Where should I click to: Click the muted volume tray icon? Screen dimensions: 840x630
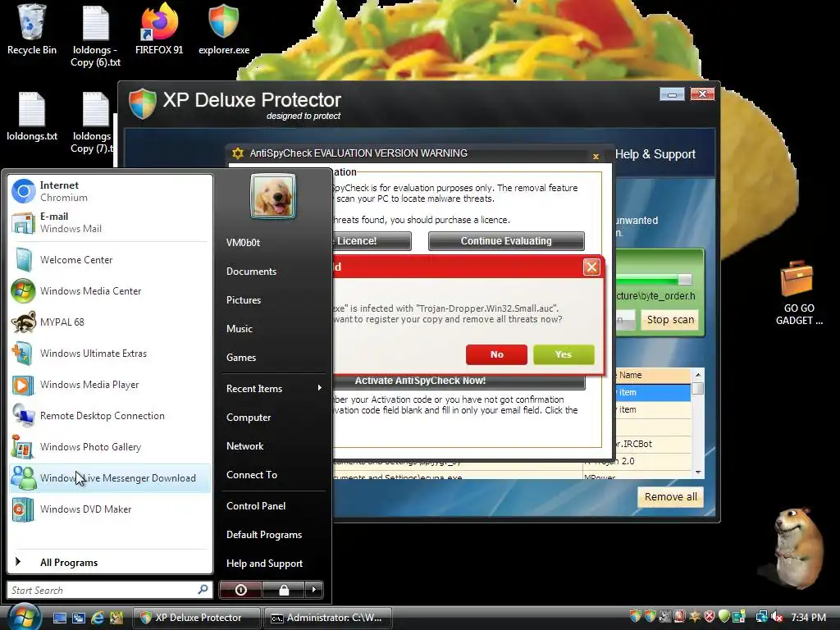[778, 617]
